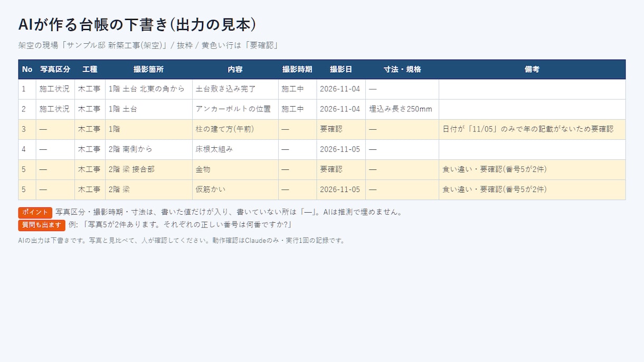Click date 2026-11-05 in 床根太組み row
This screenshot has height=362, width=644.
(x=340, y=149)
